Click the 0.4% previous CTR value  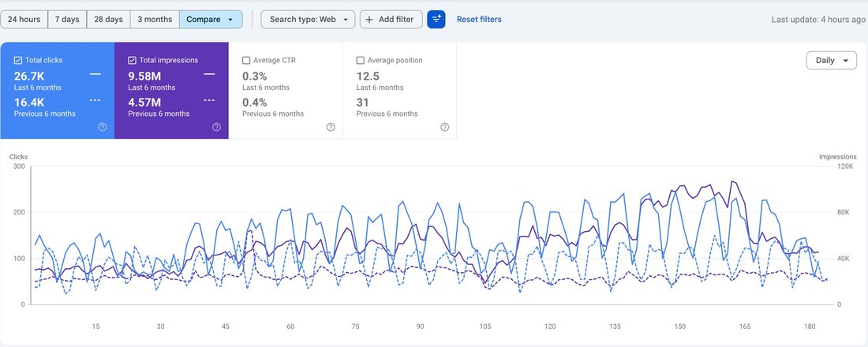point(255,103)
